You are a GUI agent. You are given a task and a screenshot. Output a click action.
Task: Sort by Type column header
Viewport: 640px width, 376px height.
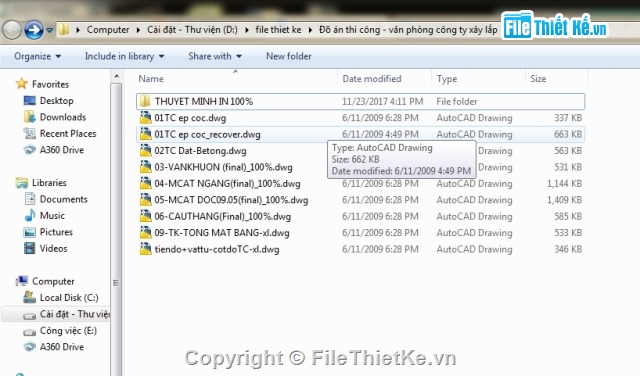[447, 79]
